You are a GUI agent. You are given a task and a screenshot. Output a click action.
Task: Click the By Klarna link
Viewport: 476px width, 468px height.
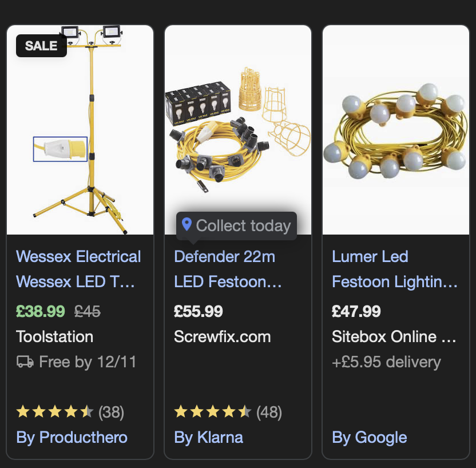(x=209, y=438)
